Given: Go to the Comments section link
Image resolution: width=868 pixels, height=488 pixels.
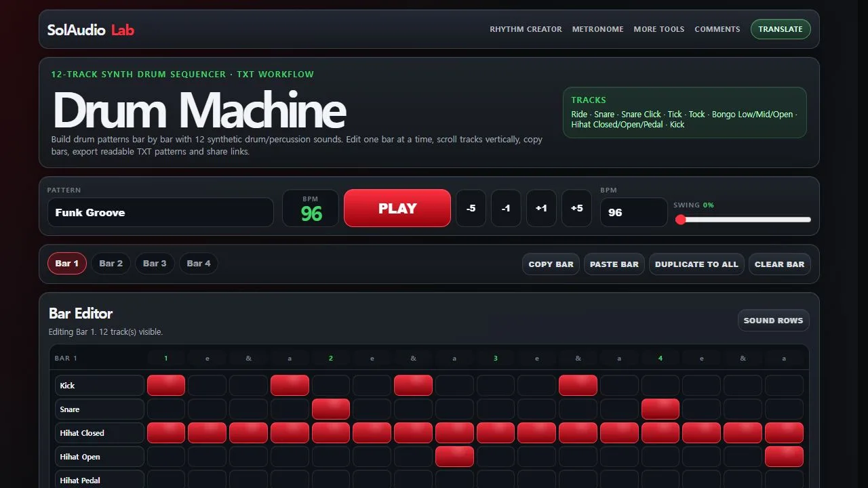Looking at the screenshot, I should (717, 29).
